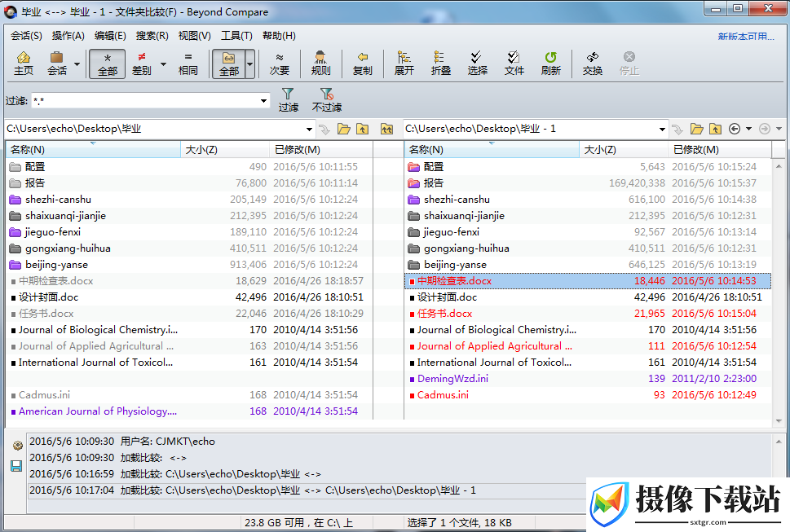Image resolution: width=790 pixels, height=532 pixels.
Task: Click left pane browse folder icon
Action: click(343, 130)
